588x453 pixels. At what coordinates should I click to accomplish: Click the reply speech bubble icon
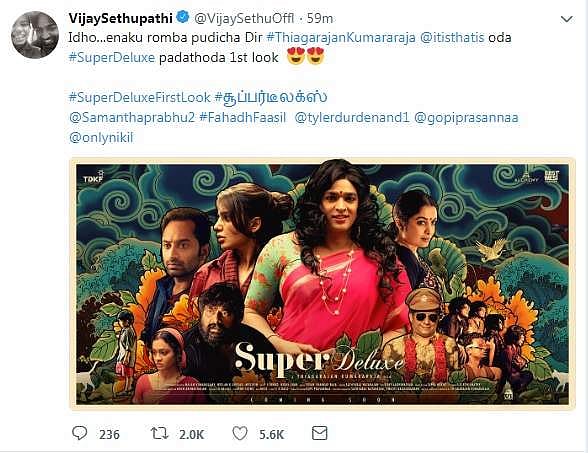(x=80, y=433)
